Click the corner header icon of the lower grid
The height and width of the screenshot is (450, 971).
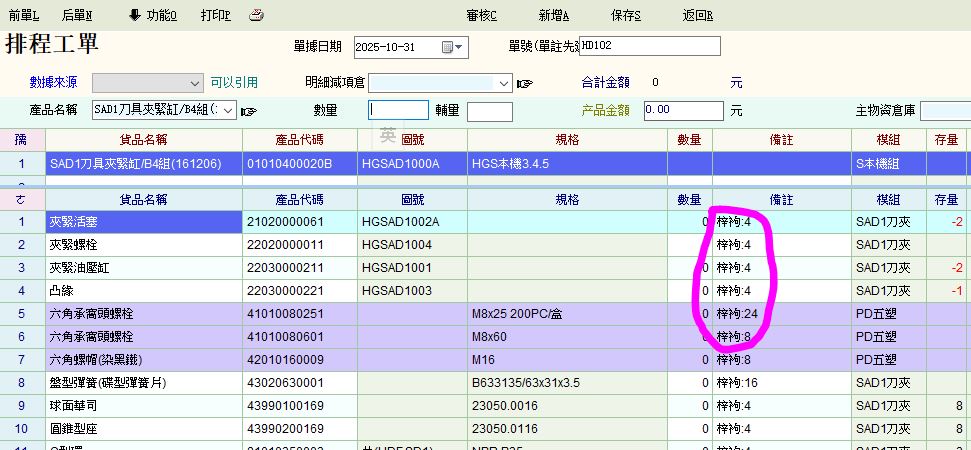pos(21,199)
